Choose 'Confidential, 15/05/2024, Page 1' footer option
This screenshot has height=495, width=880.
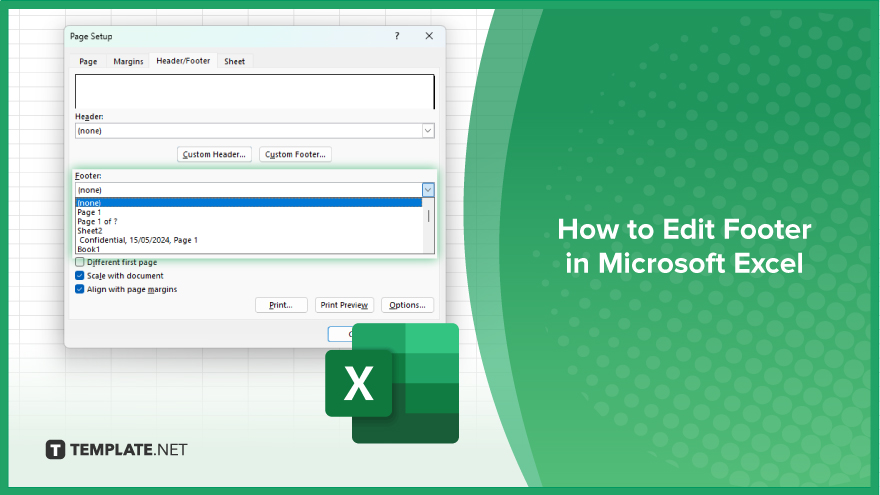tap(249, 240)
